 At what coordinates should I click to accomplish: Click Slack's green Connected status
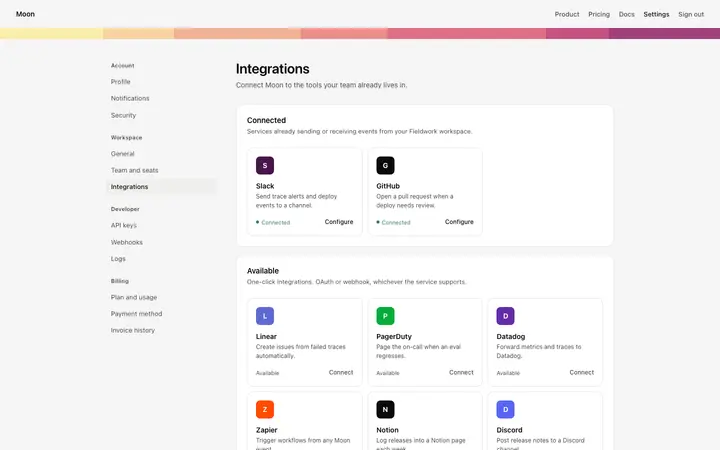[x=273, y=222]
